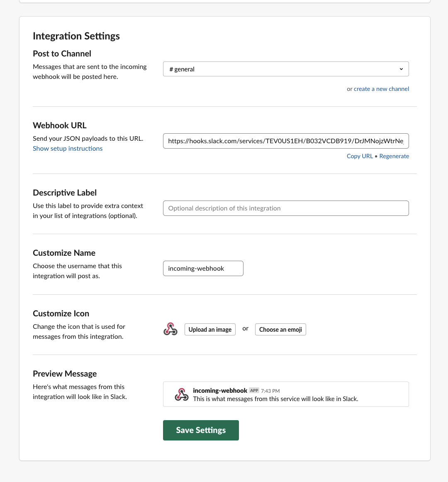The width and height of the screenshot is (448, 482).
Task: Open the Post to Channel dropdown
Action: click(x=285, y=69)
